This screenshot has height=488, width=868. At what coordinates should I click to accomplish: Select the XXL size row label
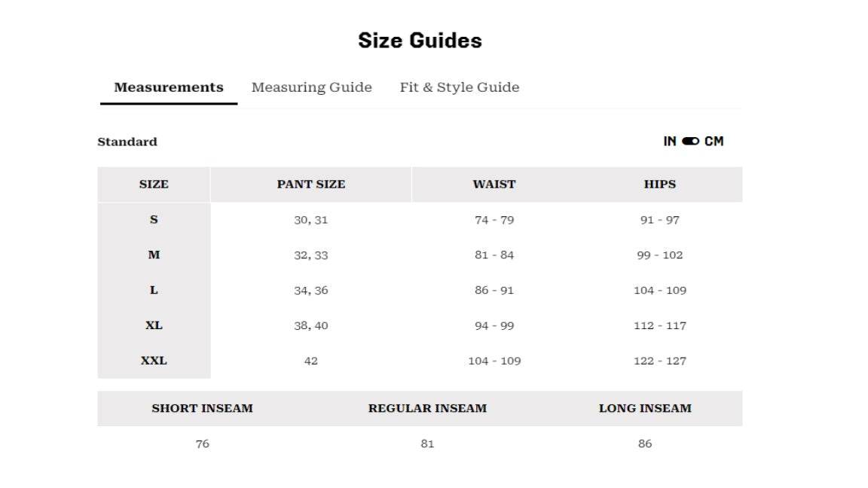(x=154, y=361)
